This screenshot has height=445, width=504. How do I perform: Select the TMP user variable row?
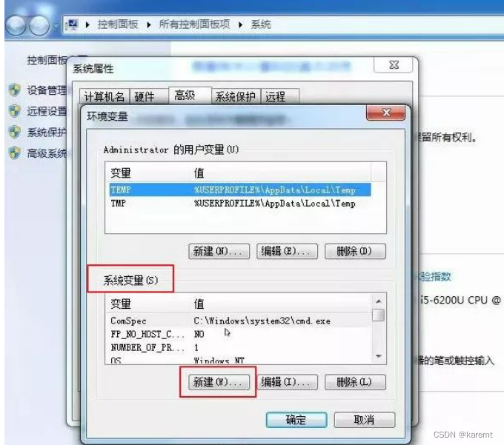[x=240, y=203]
